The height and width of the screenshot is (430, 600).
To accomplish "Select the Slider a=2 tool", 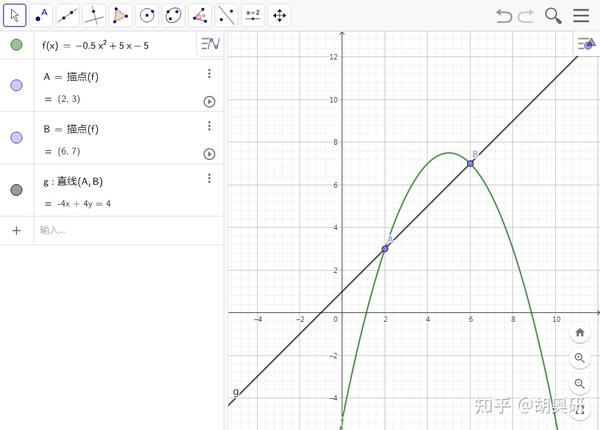I will (253, 15).
